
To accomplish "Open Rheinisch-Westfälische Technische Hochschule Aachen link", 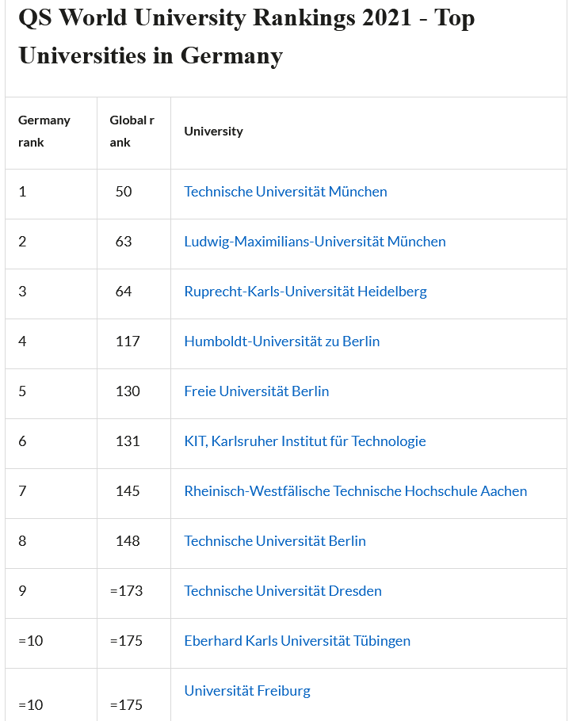I will point(355,491).
